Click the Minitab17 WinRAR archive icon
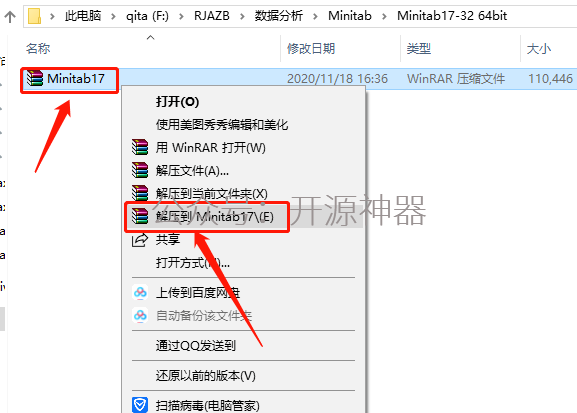Viewport: 577px width, 413px height. (x=35, y=78)
